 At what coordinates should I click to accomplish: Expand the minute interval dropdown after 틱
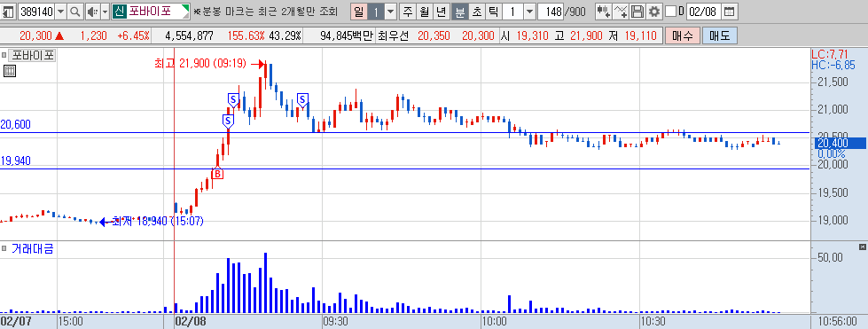pyautogui.click(x=530, y=11)
